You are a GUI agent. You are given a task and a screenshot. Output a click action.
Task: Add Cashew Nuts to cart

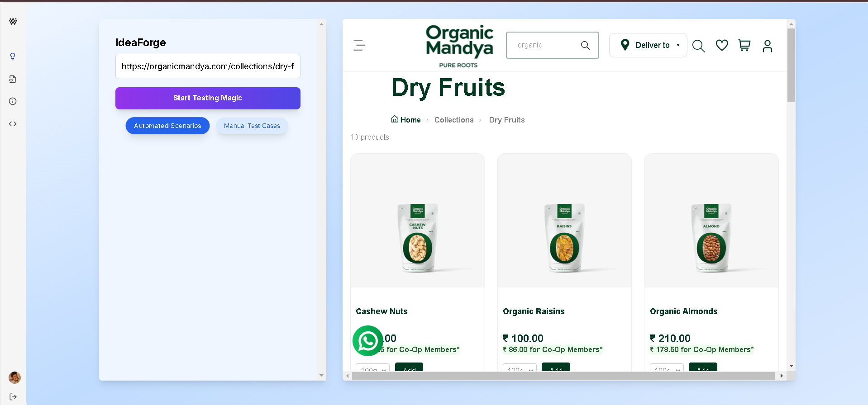click(409, 367)
